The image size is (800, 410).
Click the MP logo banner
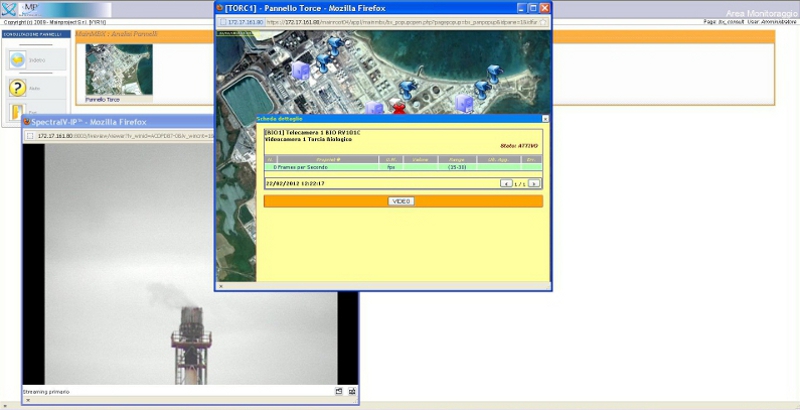65,10
